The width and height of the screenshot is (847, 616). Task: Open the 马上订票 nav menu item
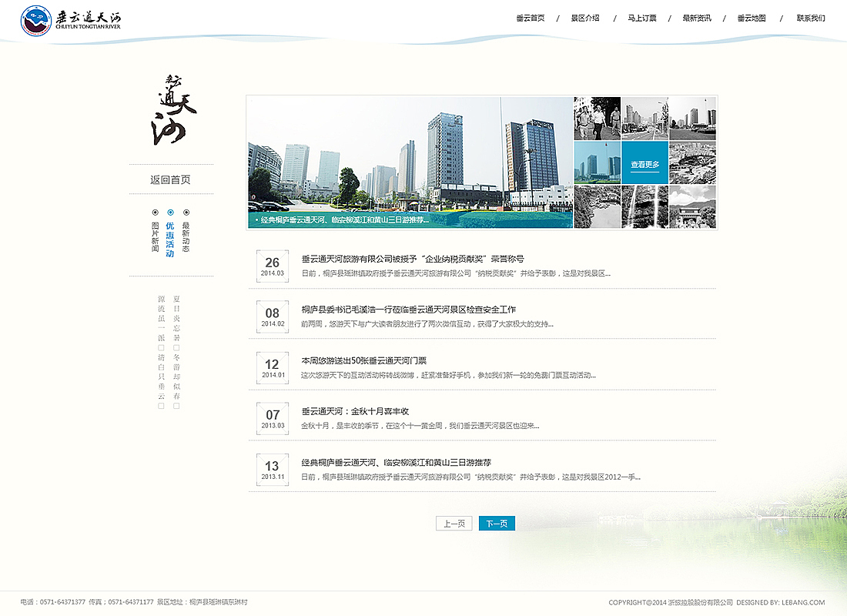pos(641,18)
